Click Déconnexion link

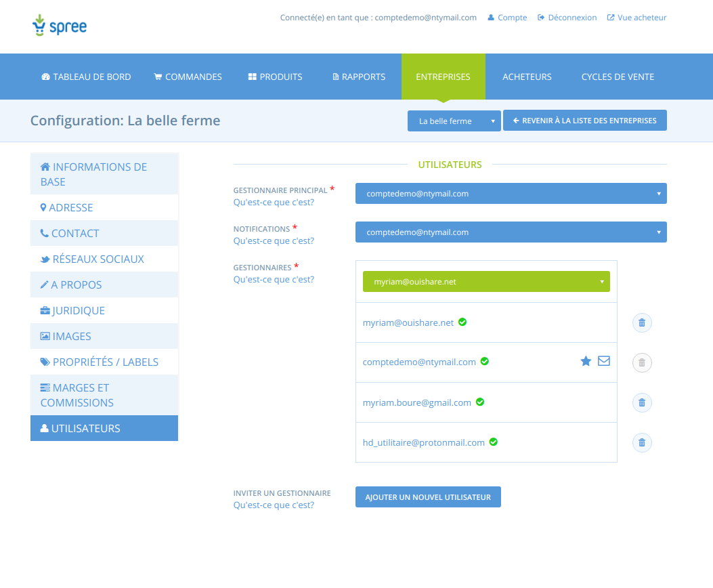pos(567,18)
